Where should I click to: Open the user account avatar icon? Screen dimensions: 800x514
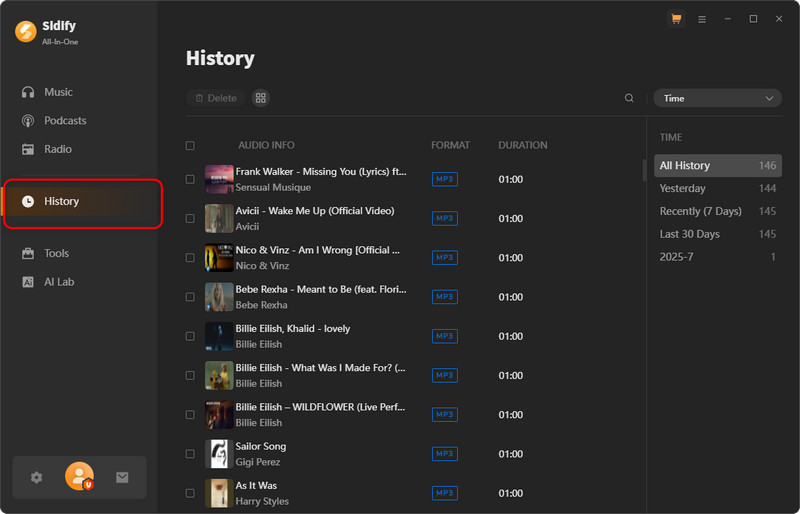[79, 476]
